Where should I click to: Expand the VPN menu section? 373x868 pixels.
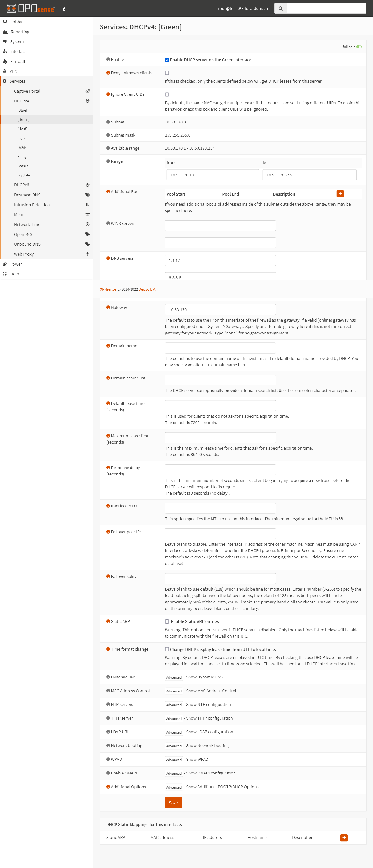[47, 71]
